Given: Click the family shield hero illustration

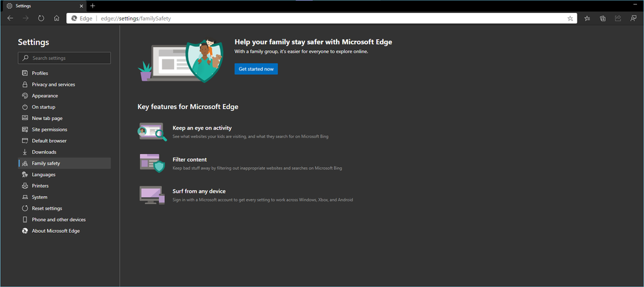Looking at the screenshot, I should click(x=181, y=61).
